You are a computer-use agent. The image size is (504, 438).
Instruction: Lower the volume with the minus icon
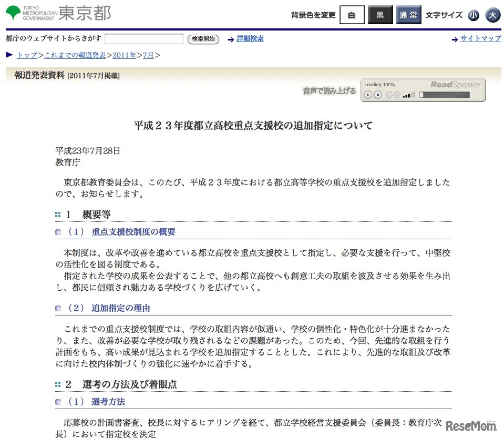coord(389,95)
